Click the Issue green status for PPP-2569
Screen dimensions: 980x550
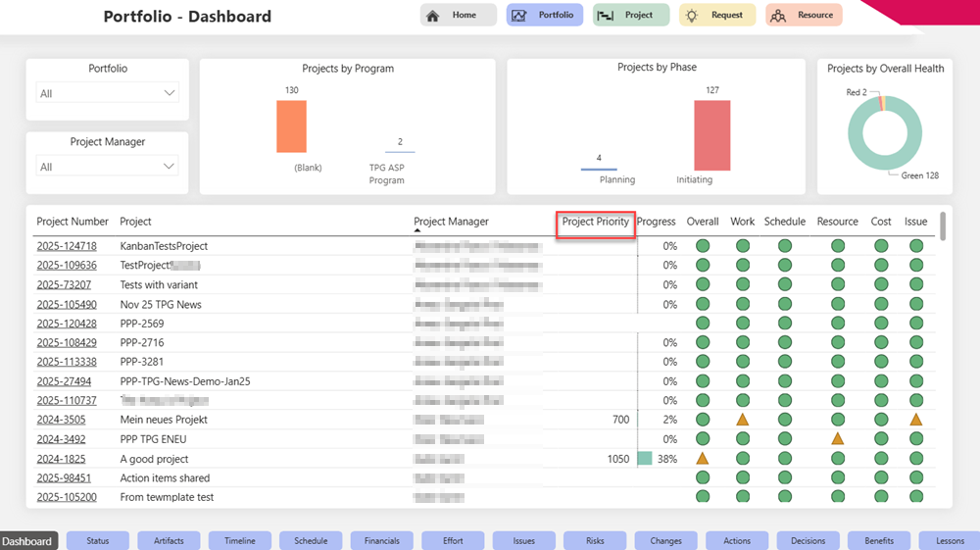tap(916, 324)
